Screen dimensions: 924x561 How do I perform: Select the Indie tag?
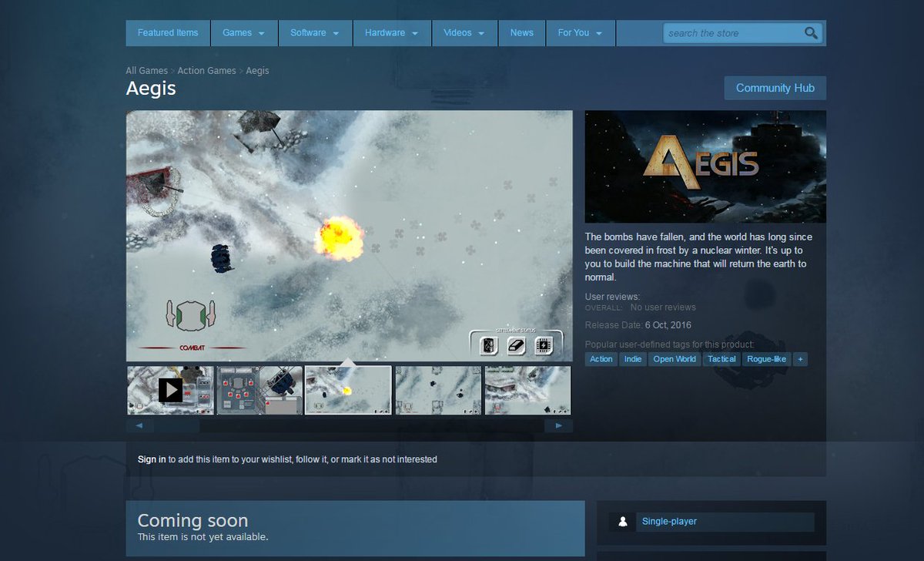point(633,359)
